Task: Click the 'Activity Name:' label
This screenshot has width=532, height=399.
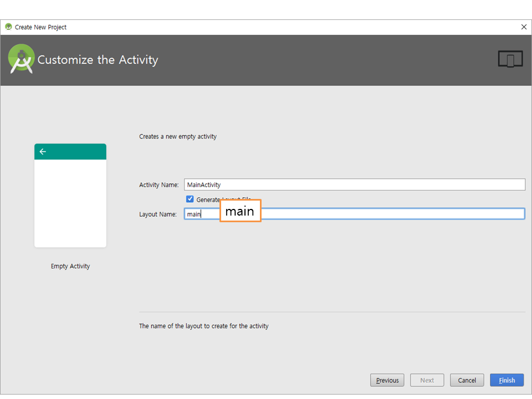Action: (158, 185)
